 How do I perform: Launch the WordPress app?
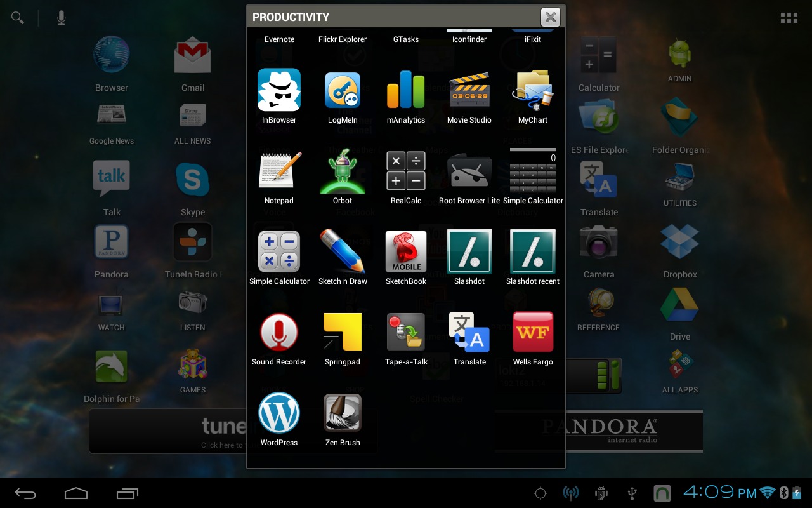279,418
